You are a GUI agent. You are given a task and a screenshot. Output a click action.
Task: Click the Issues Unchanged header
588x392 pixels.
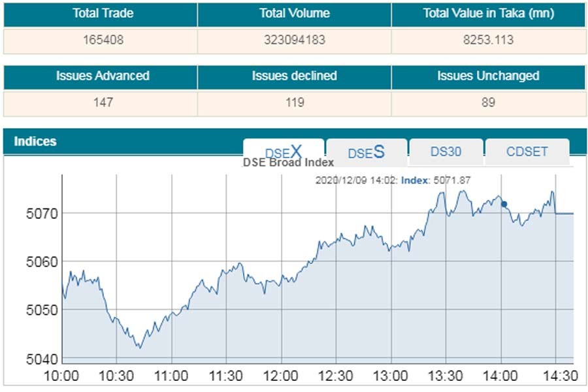(488, 76)
